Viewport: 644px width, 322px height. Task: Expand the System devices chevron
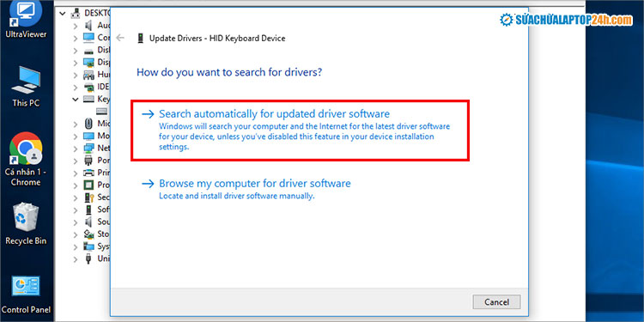[x=76, y=246]
